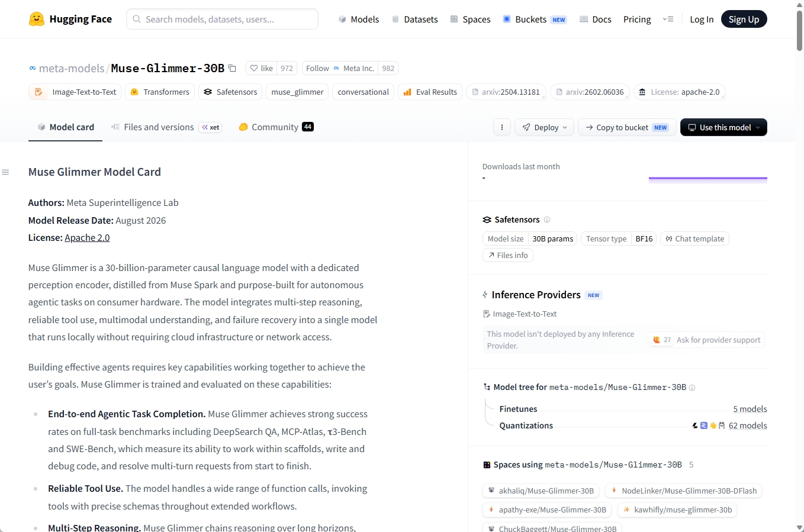Viewport: 804px width, 532px height.
Task: Click the Tensor type BF16 badge
Action: click(x=619, y=238)
